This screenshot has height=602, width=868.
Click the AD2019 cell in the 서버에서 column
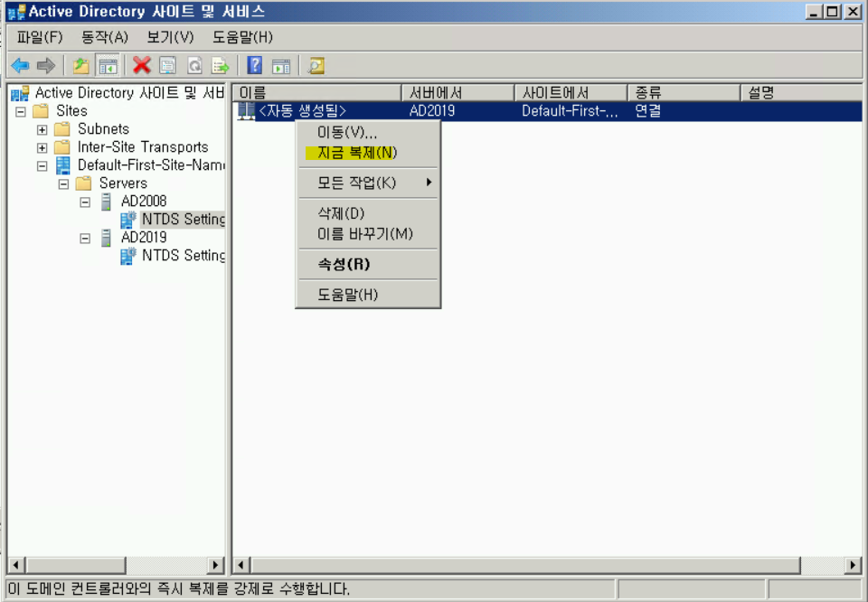click(x=432, y=110)
